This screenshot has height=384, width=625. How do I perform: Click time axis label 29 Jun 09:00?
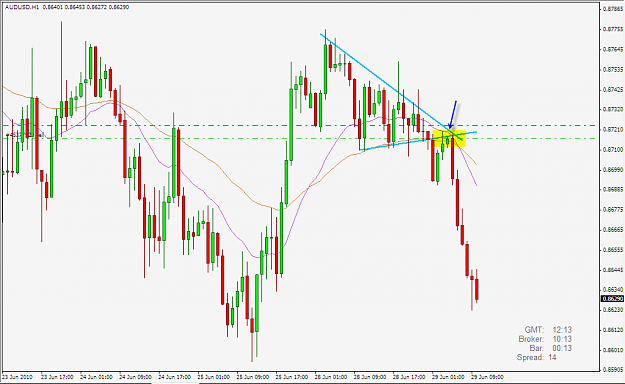click(x=487, y=377)
